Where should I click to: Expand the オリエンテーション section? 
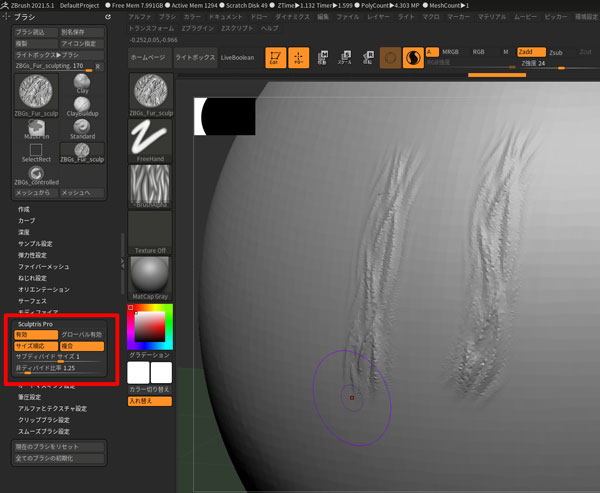[44, 290]
